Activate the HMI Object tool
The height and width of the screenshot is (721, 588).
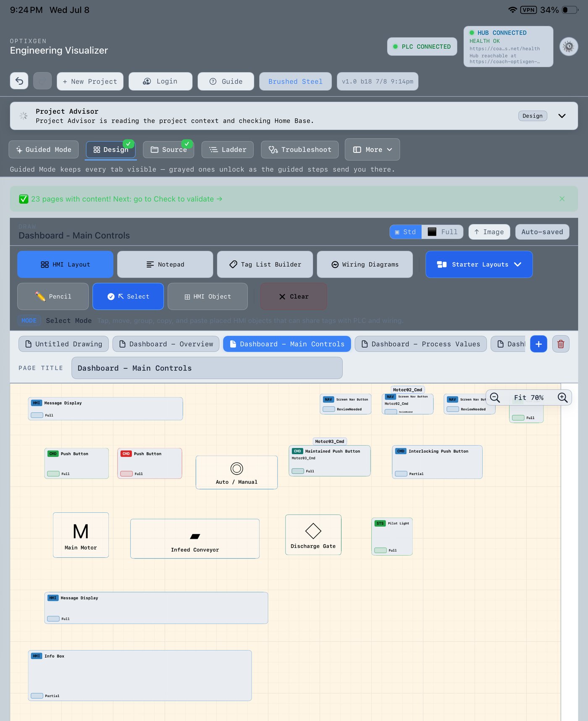click(x=207, y=296)
